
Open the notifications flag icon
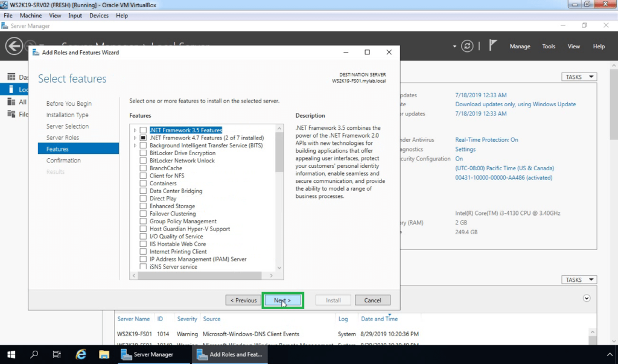(x=492, y=46)
